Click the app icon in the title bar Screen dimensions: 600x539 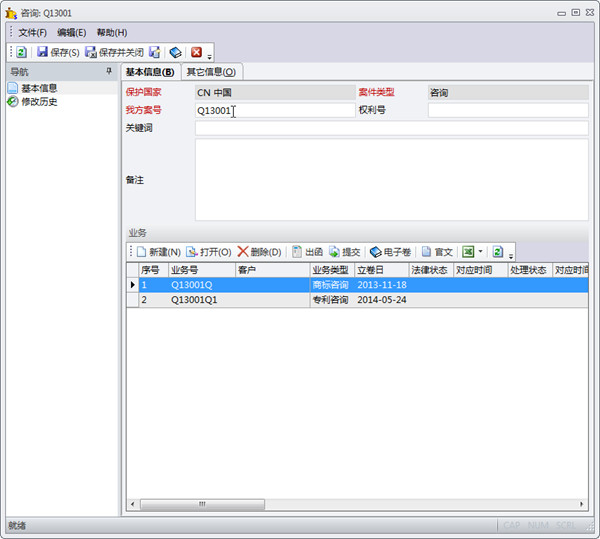coord(11,13)
